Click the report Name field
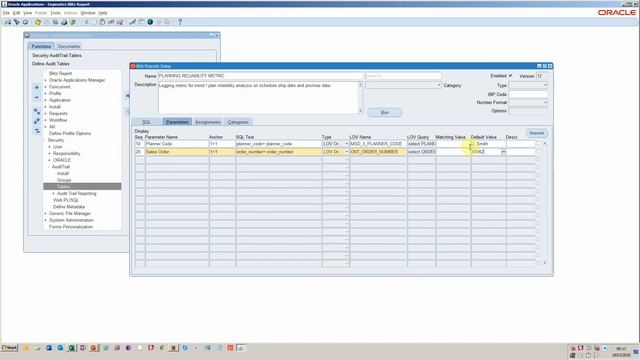Image resolution: width=640 pixels, height=360 pixels. pos(260,76)
